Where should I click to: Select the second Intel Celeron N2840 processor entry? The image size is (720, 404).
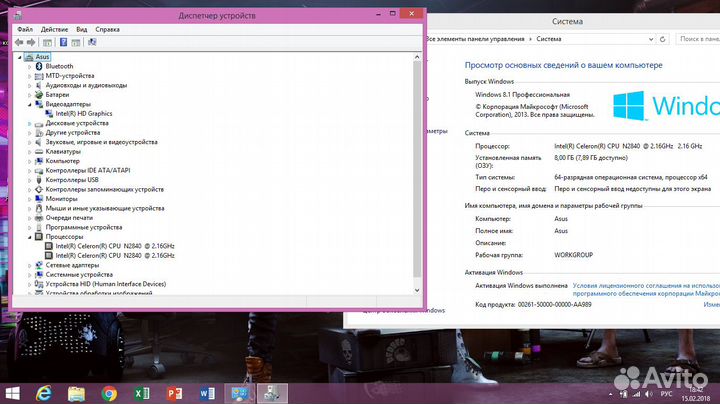(115, 255)
